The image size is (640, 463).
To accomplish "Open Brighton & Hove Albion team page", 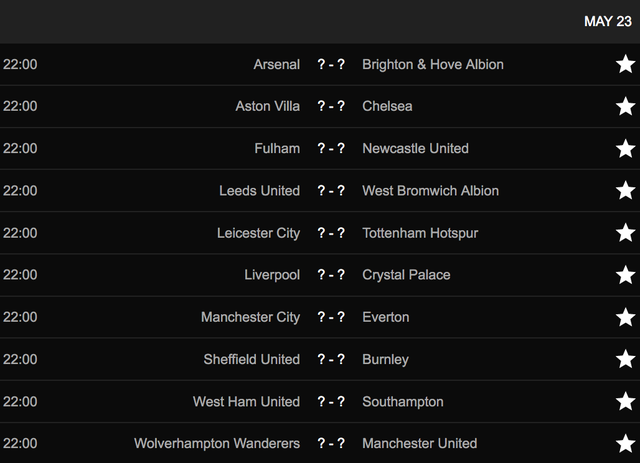I will pos(433,65).
